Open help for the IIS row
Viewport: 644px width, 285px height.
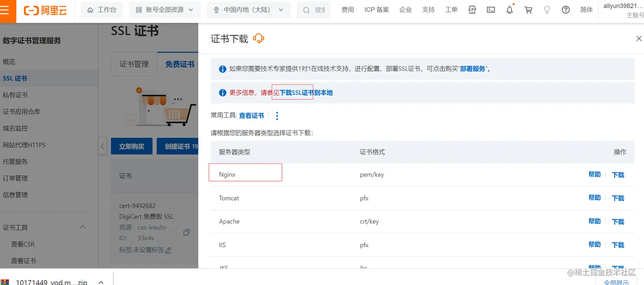click(595, 244)
